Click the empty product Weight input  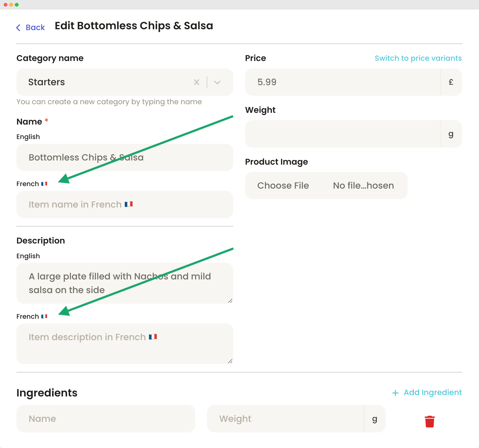(343, 134)
